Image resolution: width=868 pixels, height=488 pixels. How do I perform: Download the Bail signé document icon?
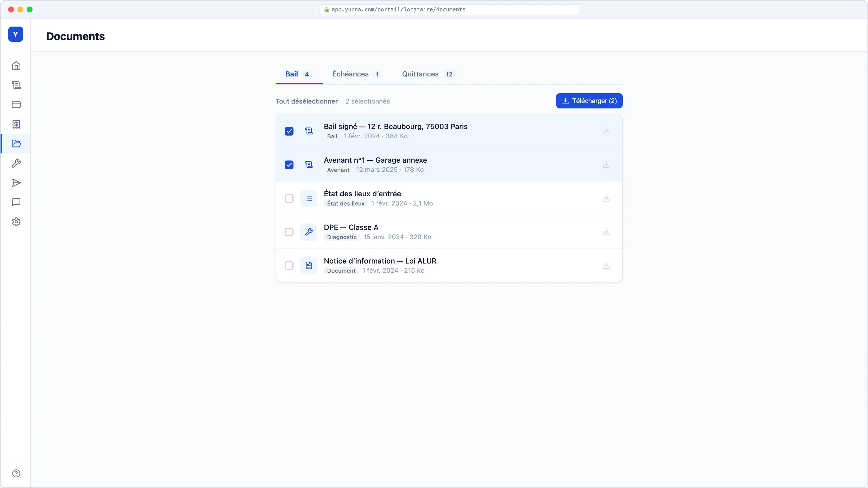pyautogui.click(x=606, y=131)
